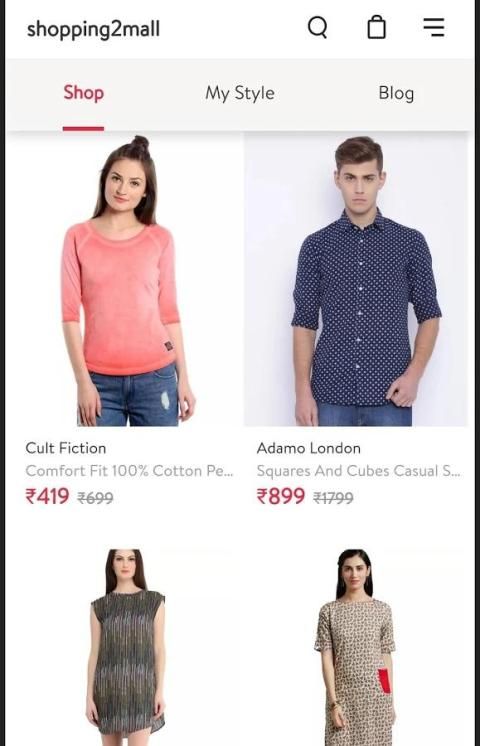Viewport: 480px width, 746px height.
Task: Open the search magnifier icon
Action: pos(317,28)
